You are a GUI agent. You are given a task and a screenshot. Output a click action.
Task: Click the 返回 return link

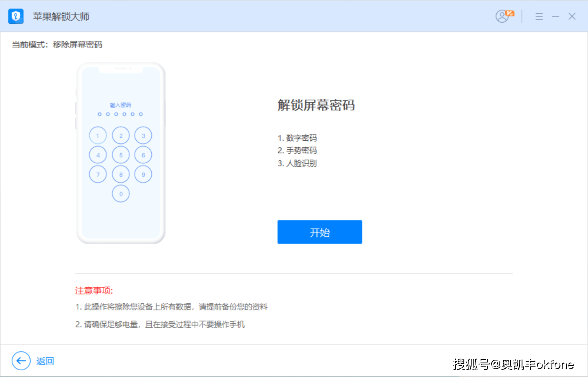pos(45,361)
